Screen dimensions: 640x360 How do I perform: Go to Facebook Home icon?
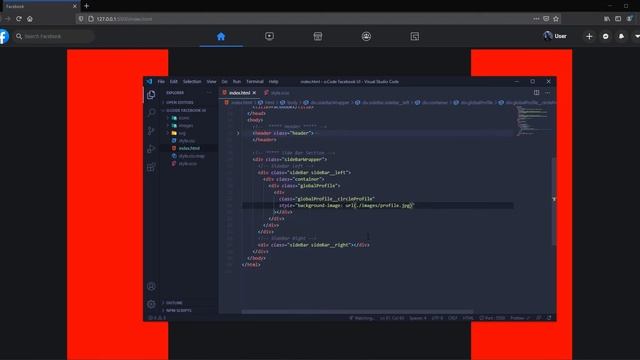221,36
